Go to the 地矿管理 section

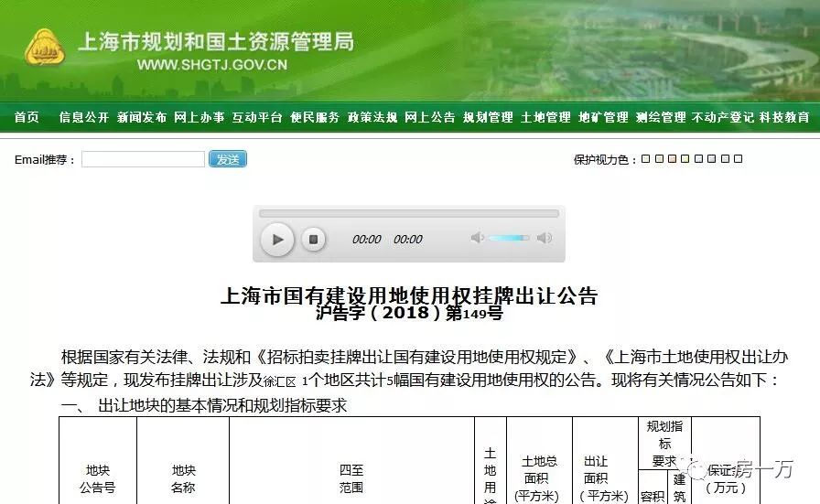[603, 117]
